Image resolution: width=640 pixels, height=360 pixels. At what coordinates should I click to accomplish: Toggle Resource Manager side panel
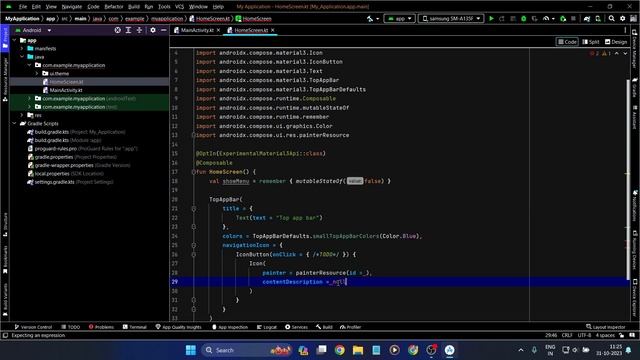(5, 80)
